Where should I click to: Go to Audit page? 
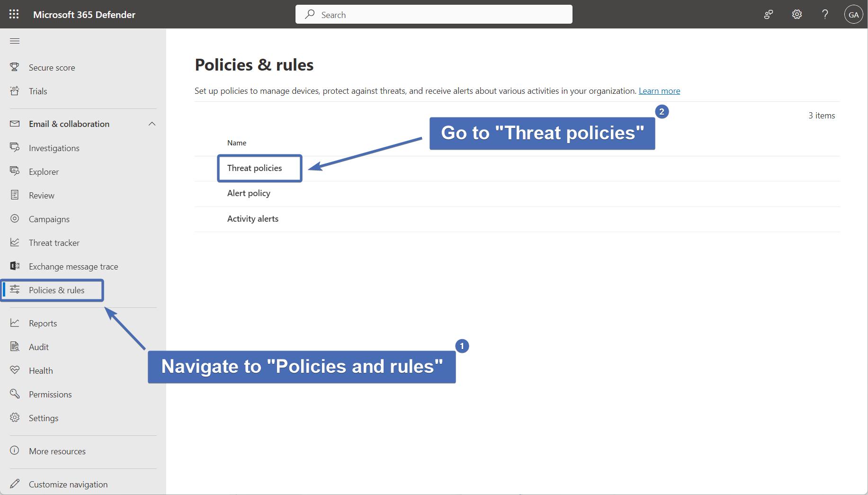39,347
